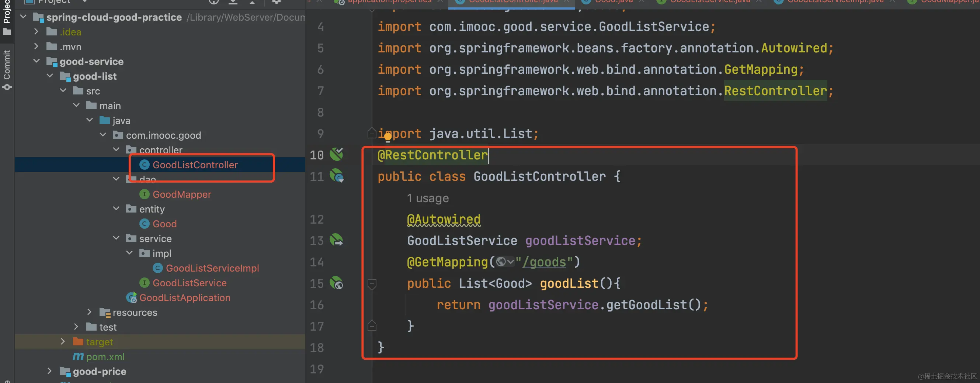Image resolution: width=980 pixels, height=383 pixels.
Task: Collapse the src folder
Action: click(63, 91)
